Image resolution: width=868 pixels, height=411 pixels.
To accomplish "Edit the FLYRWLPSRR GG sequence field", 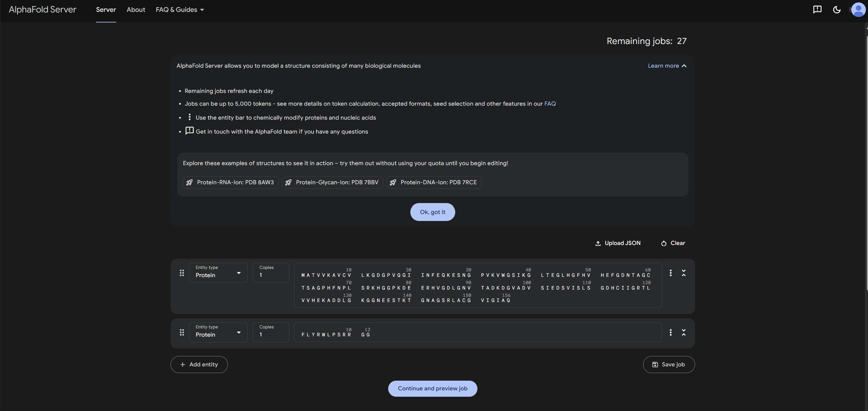I will click(477, 332).
